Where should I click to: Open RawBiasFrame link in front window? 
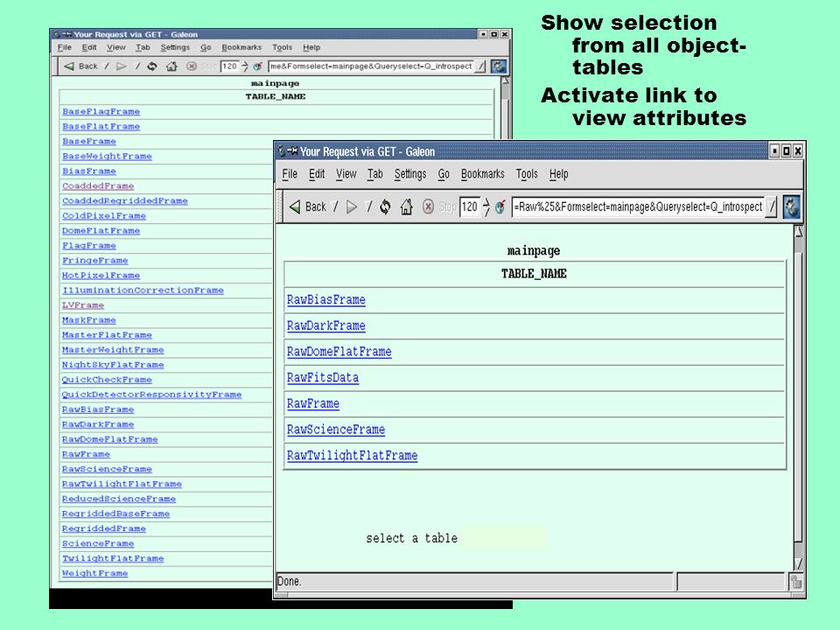click(x=326, y=300)
